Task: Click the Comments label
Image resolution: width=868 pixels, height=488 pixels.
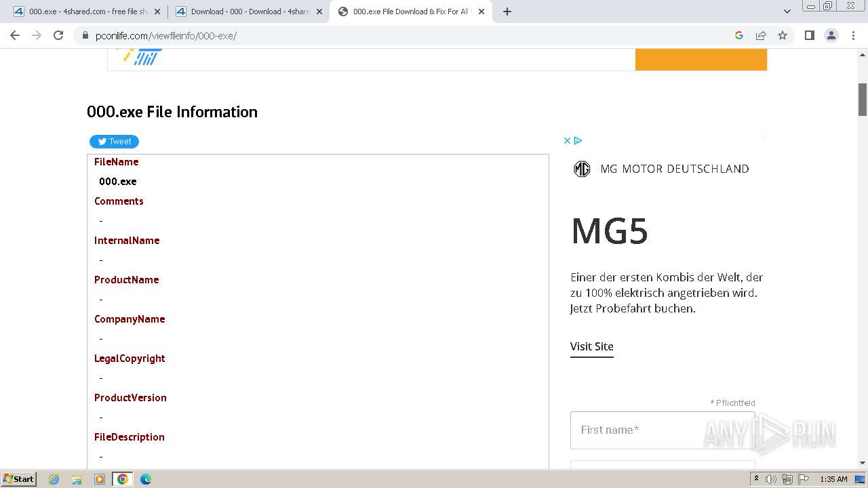Action: 119,201
